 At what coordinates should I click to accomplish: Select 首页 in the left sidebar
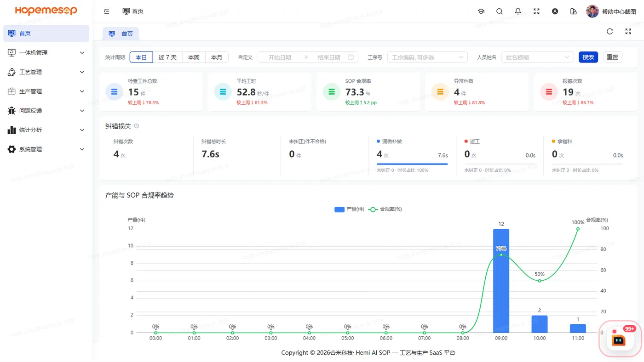coord(46,34)
